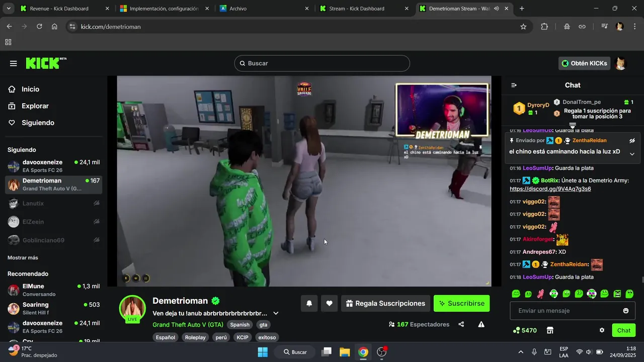
Task: Open the hamburger menu next to the KICK logo
Action: pos(14,63)
